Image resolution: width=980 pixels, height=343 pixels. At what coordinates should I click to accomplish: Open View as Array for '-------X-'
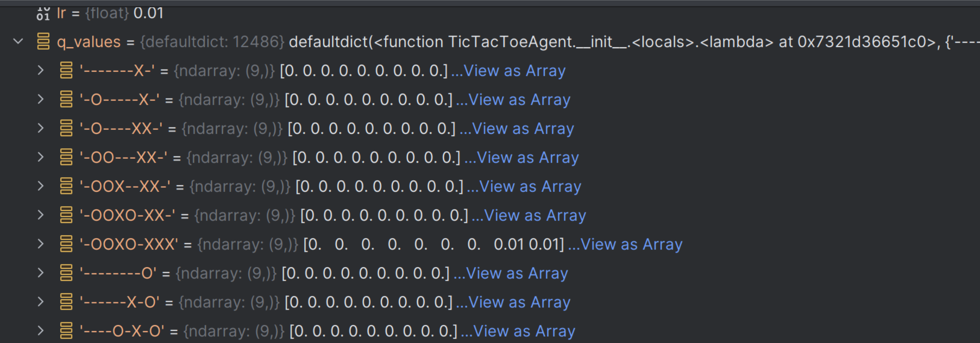point(514,71)
